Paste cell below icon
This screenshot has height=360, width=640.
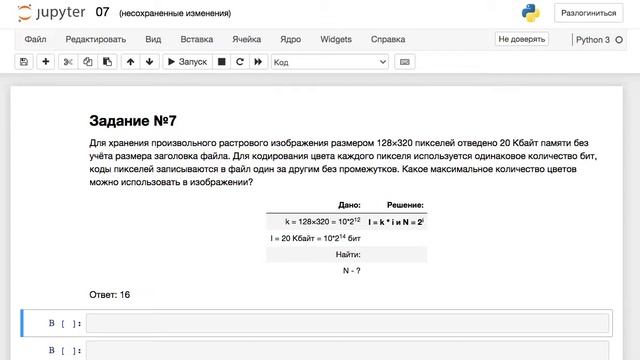click(107, 62)
